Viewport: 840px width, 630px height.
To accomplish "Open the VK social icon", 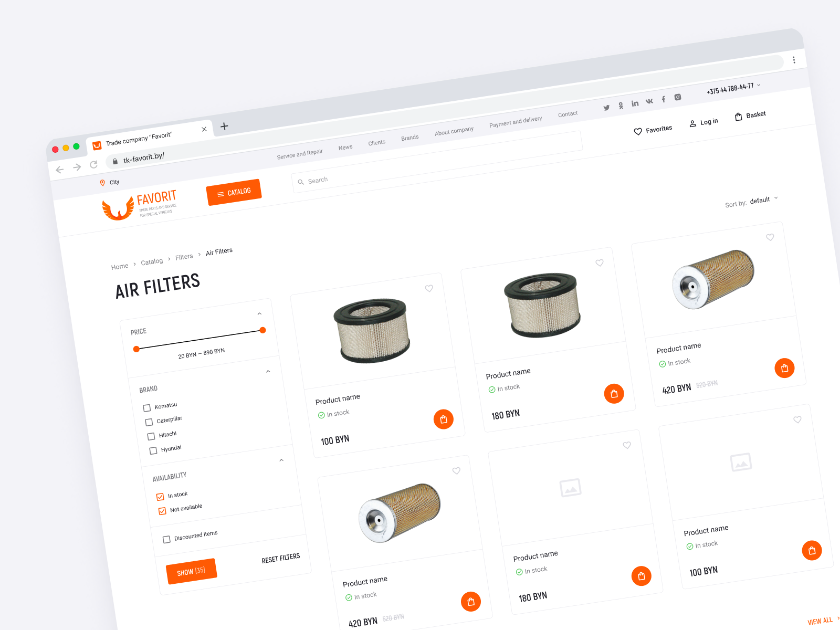I will [649, 101].
